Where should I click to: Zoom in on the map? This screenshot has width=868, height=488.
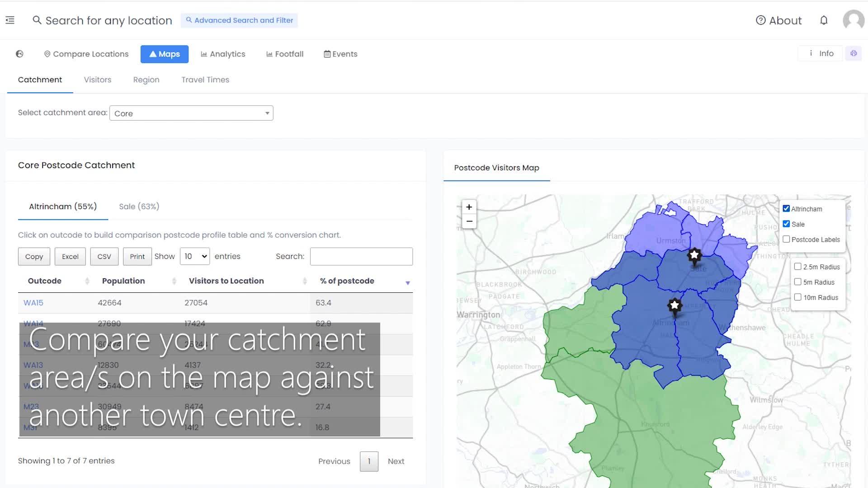click(469, 207)
